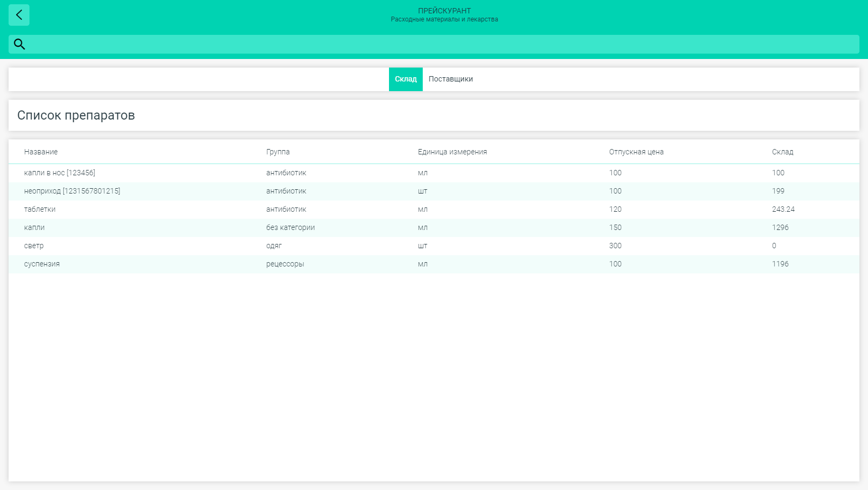868x490 pixels.
Task: Click the рецессоры group cell
Action: pos(285,264)
